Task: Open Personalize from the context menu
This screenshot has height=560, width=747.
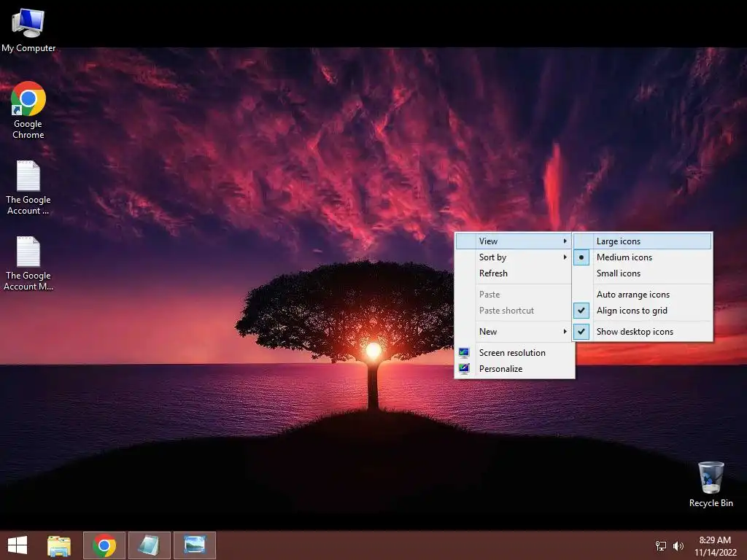Action: tap(514, 368)
